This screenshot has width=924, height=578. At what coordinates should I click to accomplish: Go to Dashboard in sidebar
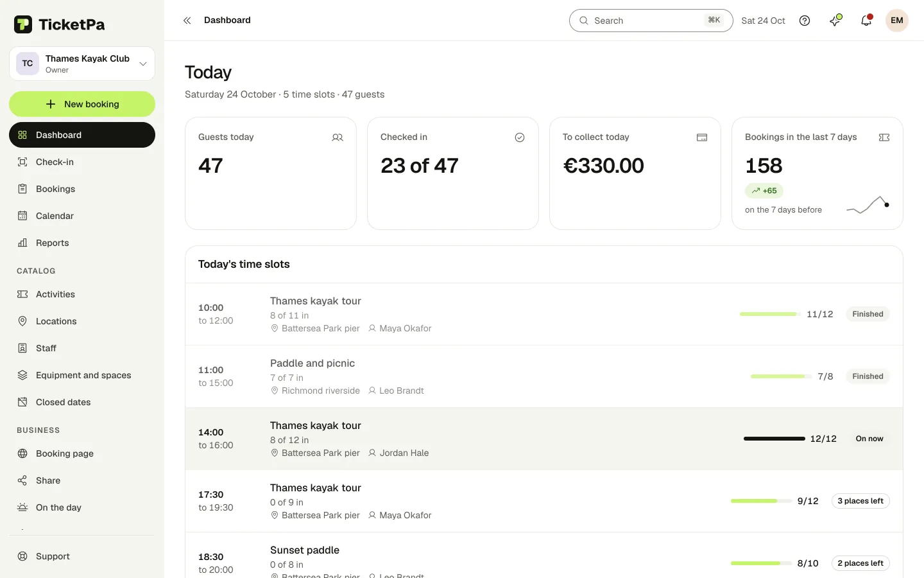coord(82,135)
